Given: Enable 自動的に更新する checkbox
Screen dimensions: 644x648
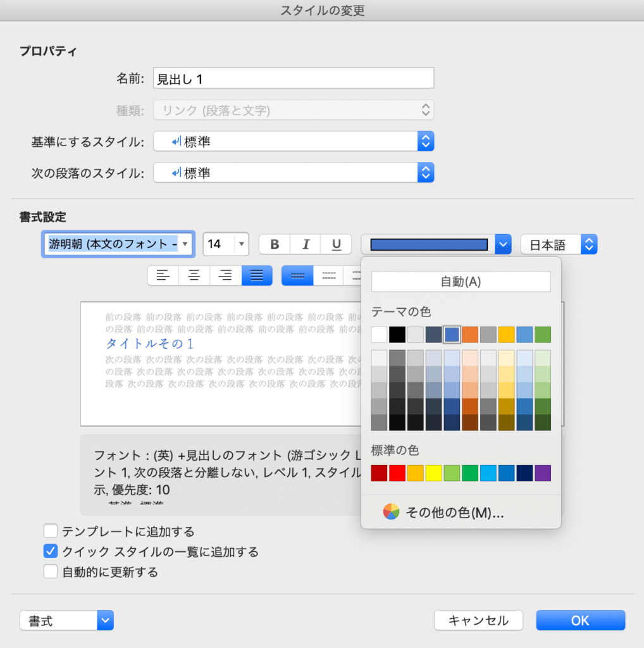Looking at the screenshot, I should point(51,571).
